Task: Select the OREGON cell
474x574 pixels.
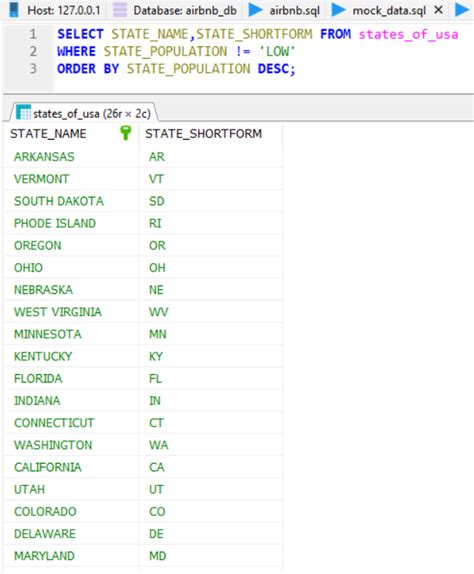Action: click(71, 245)
